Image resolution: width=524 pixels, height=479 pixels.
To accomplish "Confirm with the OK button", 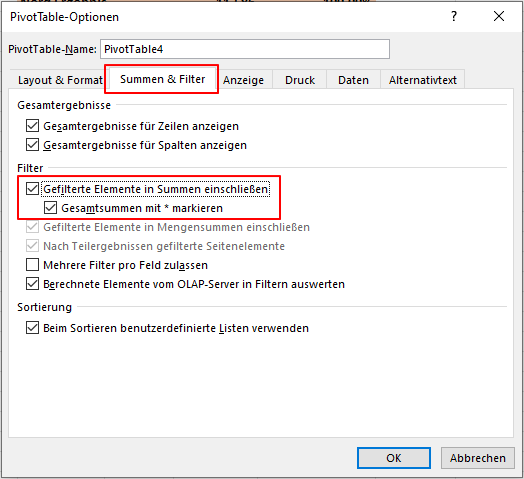I will 394,458.
